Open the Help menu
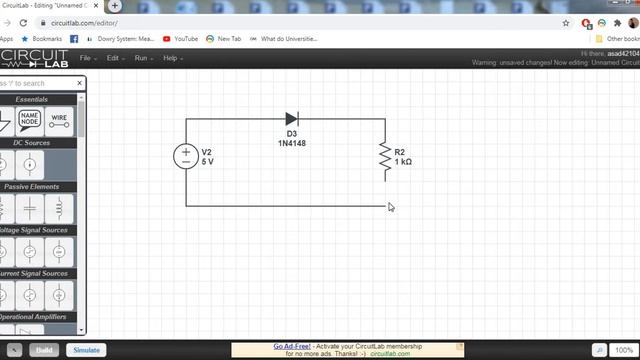This screenshot has height=360, width=640. pyautogui.click(x=173, y=58)
